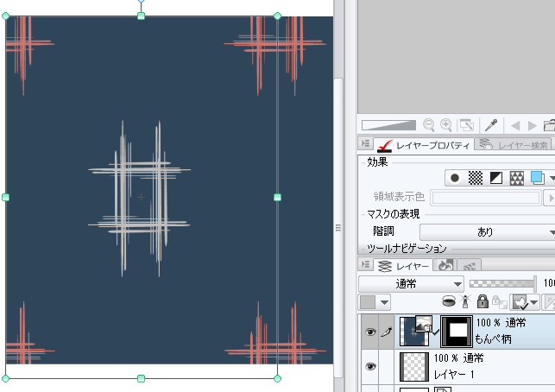Click the mask enable icon with checkmark
Image resolution: width=555 pixels, height=392 pixels.
(520, 302)
